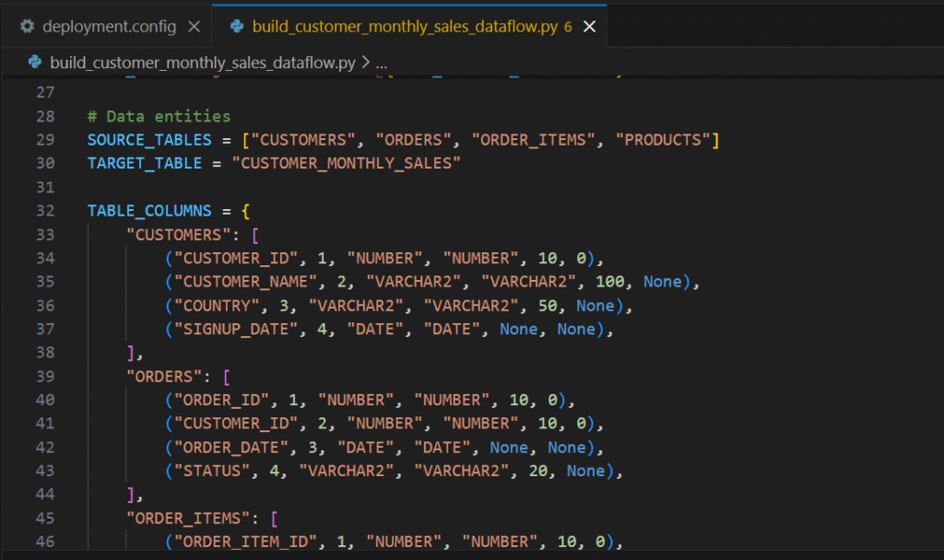Click the "CUSTOMER_MONTHLY_SALES" string value
The height and width of the screenshot is (560, 944).
pos(346,163)
